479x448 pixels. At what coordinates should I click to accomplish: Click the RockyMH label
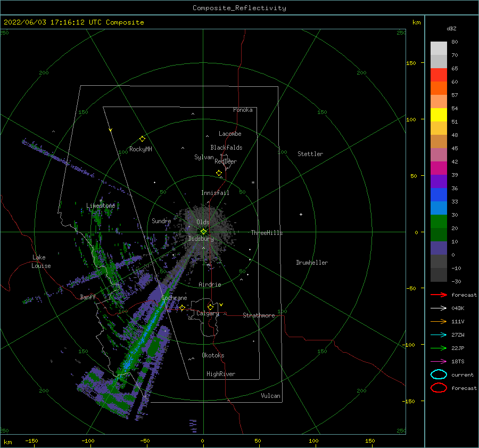(x=141, y=149)
